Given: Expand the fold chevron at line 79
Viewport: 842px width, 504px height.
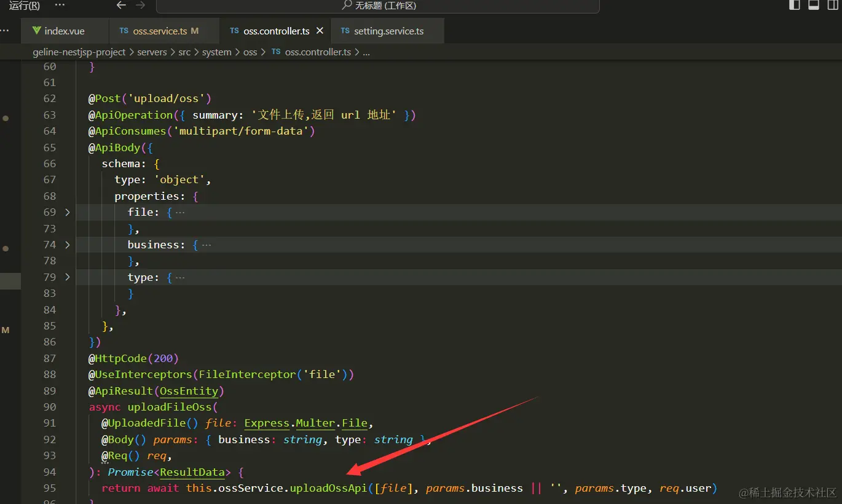Looking at the screenshot, I should 68,277.
